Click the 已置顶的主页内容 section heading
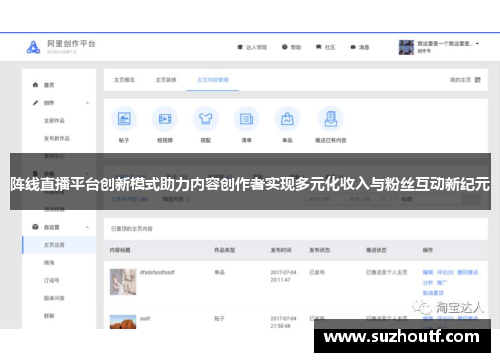 point(132,229)
